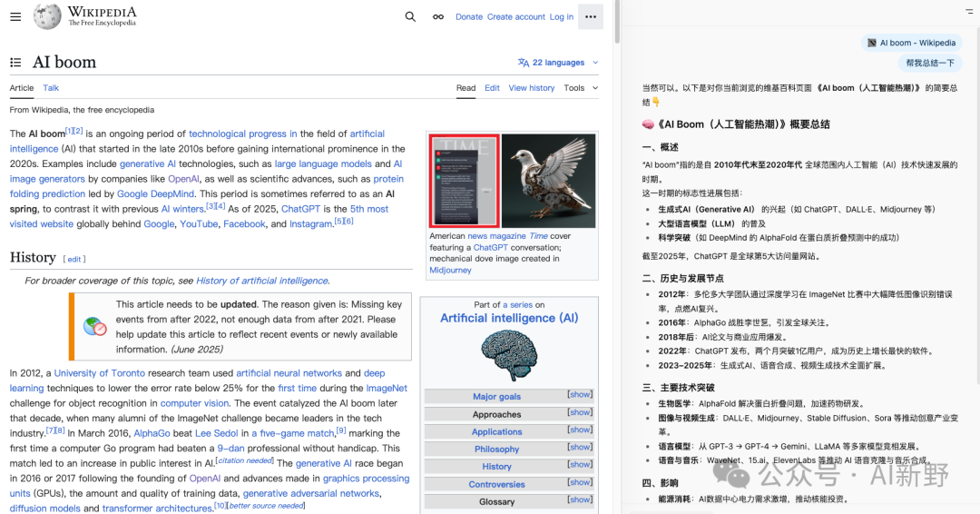Select the Edit tab
The width and height of the screenshot is (980, 514).
pos(492,88)
